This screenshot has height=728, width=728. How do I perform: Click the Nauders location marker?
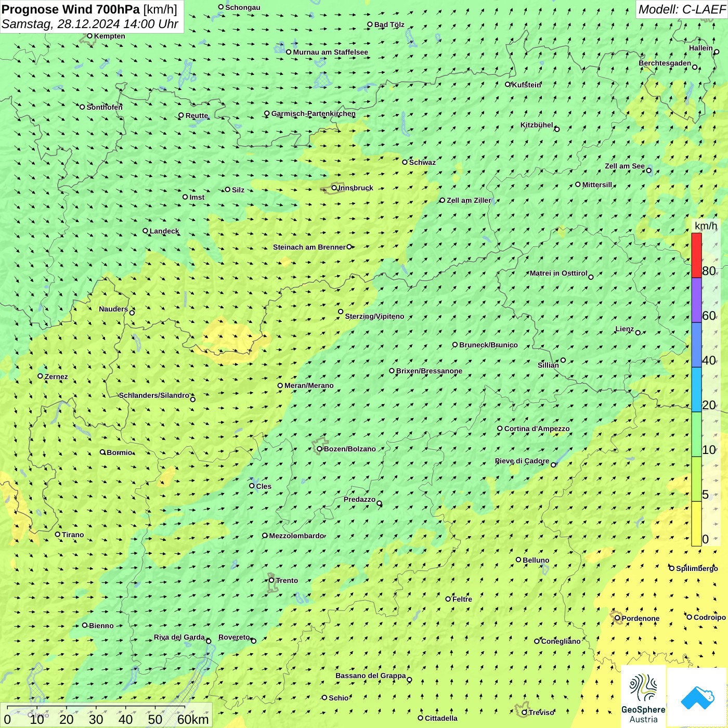coord(132,313)
